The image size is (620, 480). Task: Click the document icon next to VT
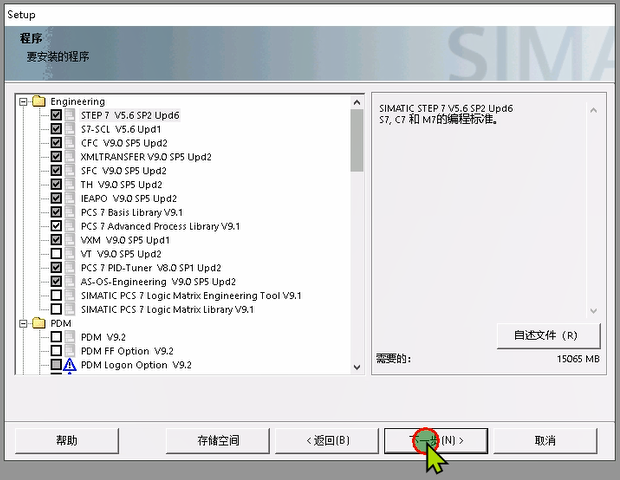point(70,253)
